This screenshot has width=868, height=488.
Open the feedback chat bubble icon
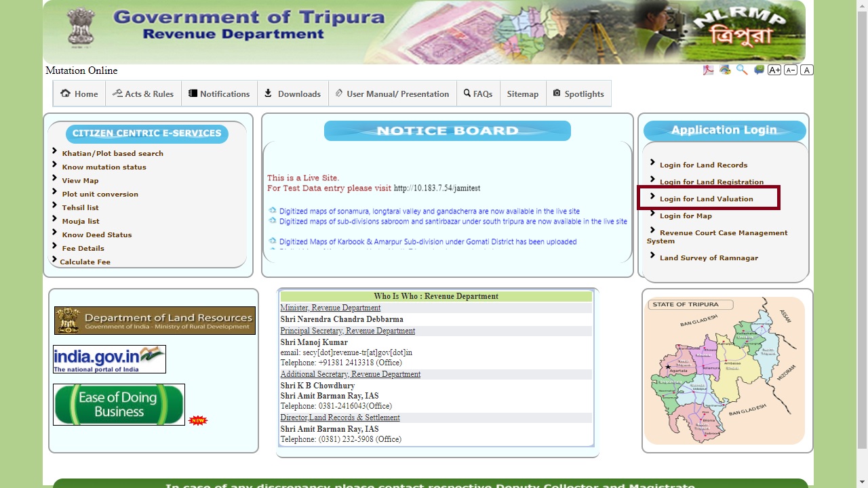coord(758,70)
